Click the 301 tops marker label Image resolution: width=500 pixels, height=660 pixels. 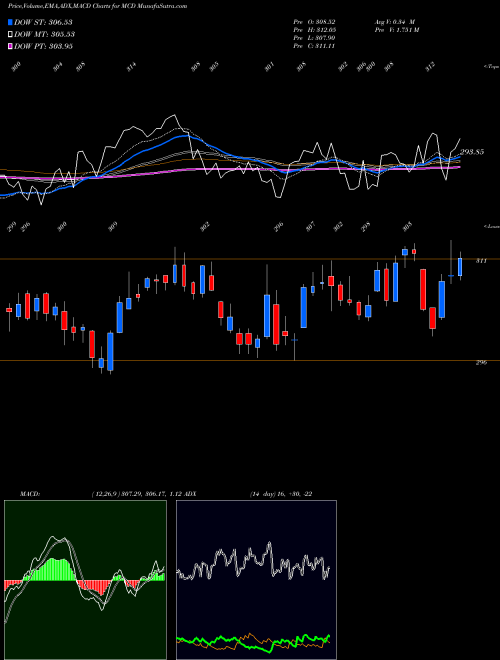pos(269,67)
